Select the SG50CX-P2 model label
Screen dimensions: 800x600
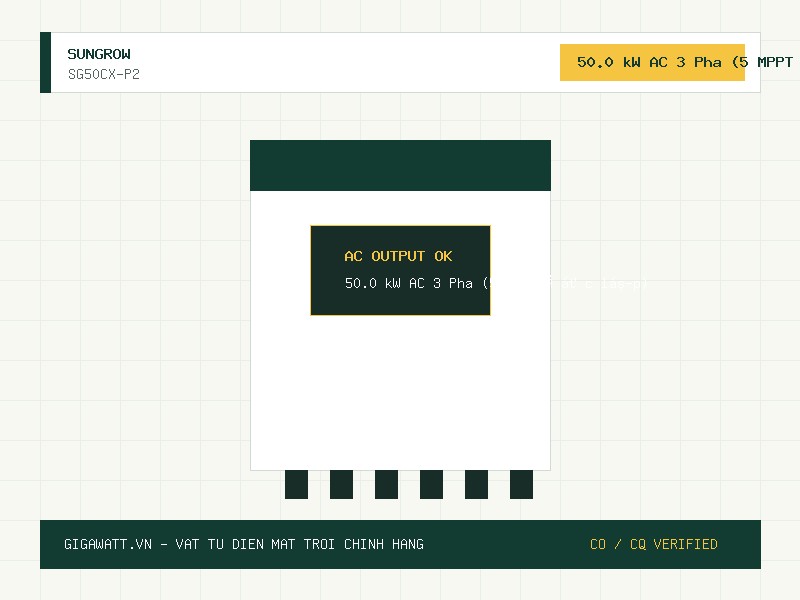tap(104, 74)
